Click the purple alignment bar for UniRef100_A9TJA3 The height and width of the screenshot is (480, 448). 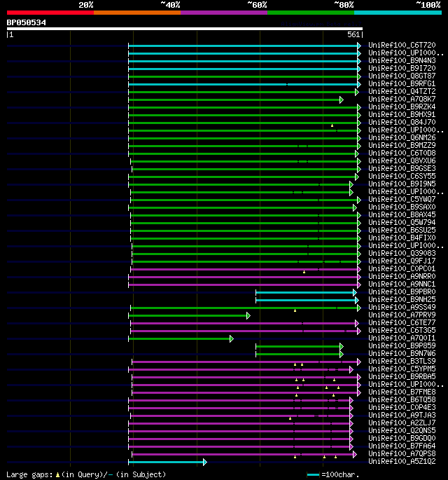pos(241,416)
